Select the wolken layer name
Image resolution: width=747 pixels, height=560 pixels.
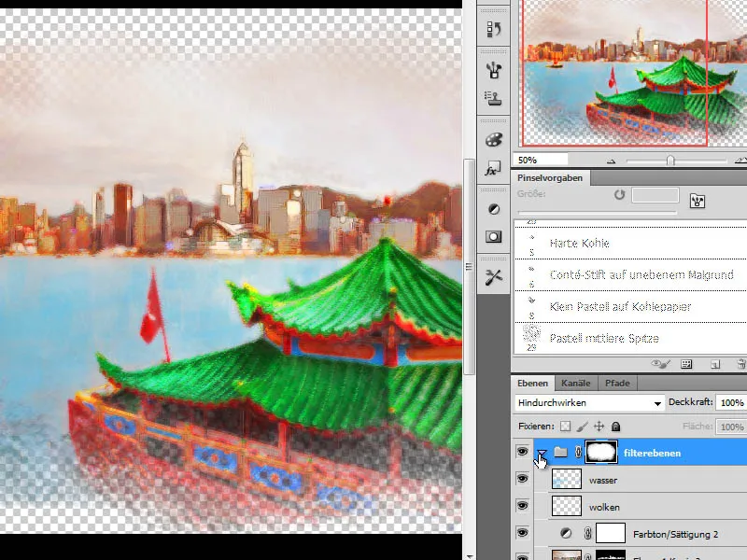pos(604,508)
